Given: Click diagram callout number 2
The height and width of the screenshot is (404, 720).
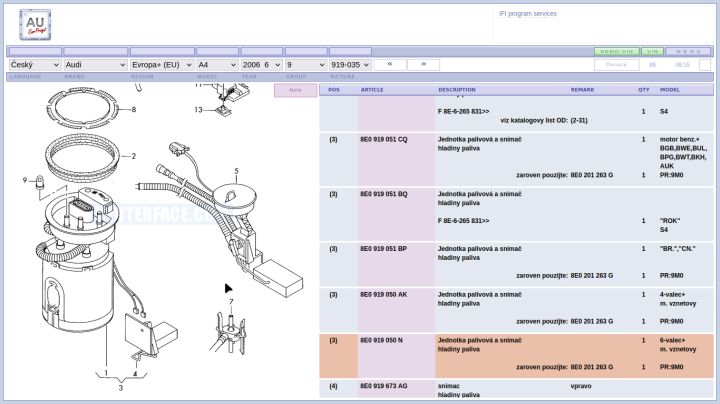Looking at the screenshot, I should (134, 156).
